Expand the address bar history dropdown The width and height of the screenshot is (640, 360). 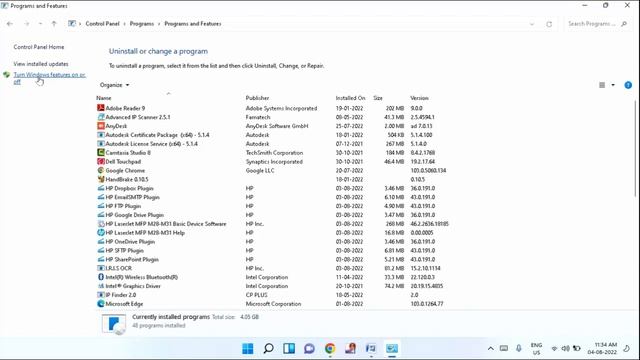click(531, 24)
